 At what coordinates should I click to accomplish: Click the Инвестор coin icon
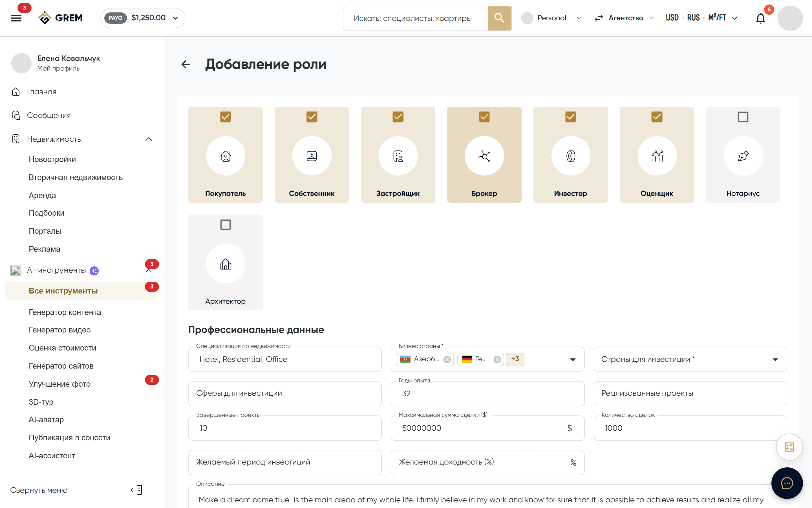(571, 156)
